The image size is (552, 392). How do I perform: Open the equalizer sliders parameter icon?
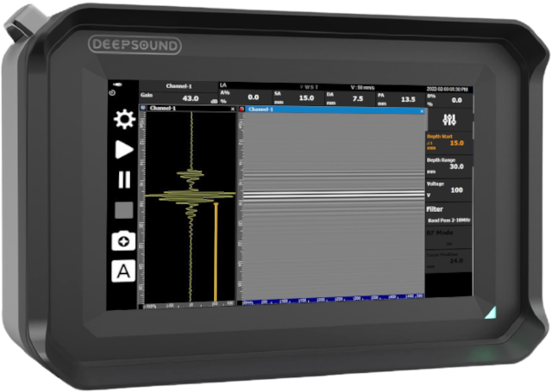[449, 120]
